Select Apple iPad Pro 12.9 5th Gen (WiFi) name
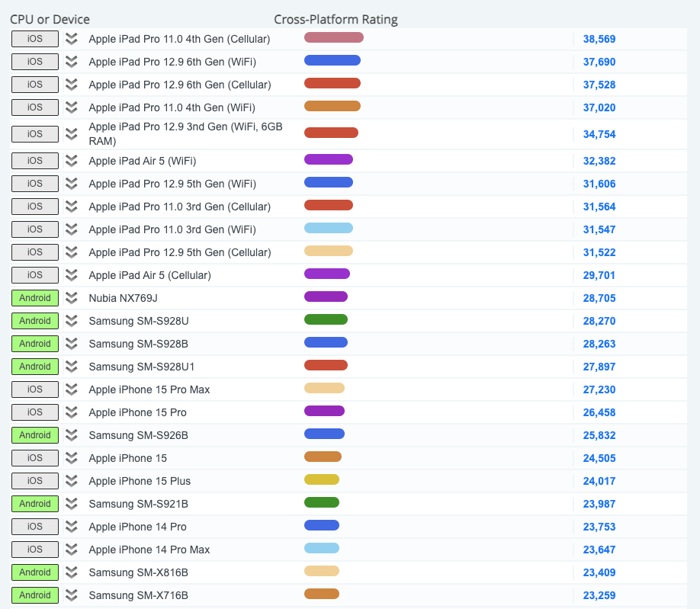This screenshot has width=700, height=609. pyautogui.click(x=172, y=184)
